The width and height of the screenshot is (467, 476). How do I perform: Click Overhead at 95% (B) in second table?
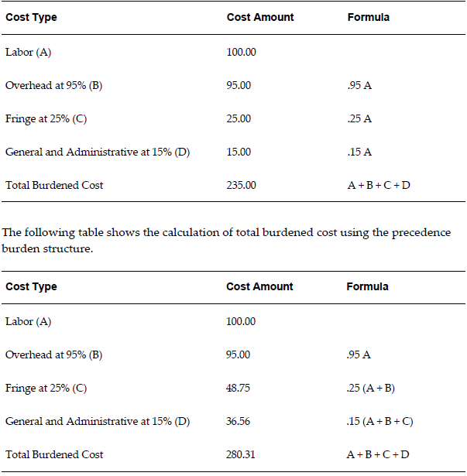[x=53, y=354]
